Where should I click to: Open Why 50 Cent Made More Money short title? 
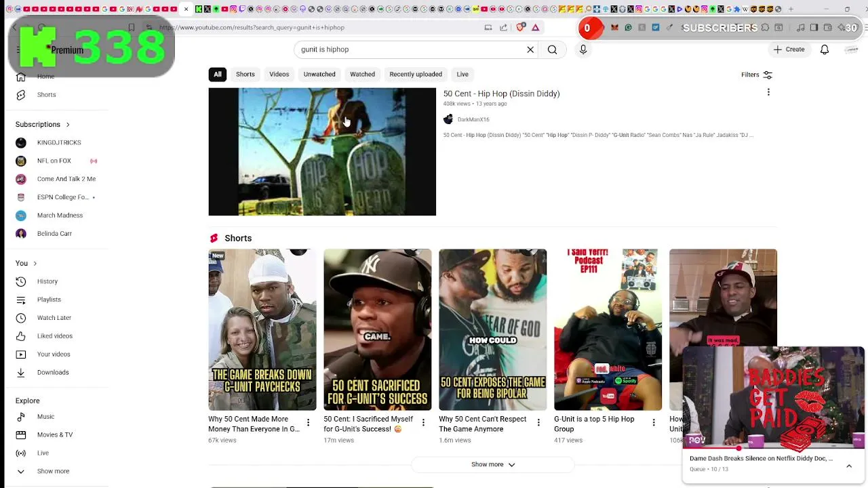tap(254, 424)
